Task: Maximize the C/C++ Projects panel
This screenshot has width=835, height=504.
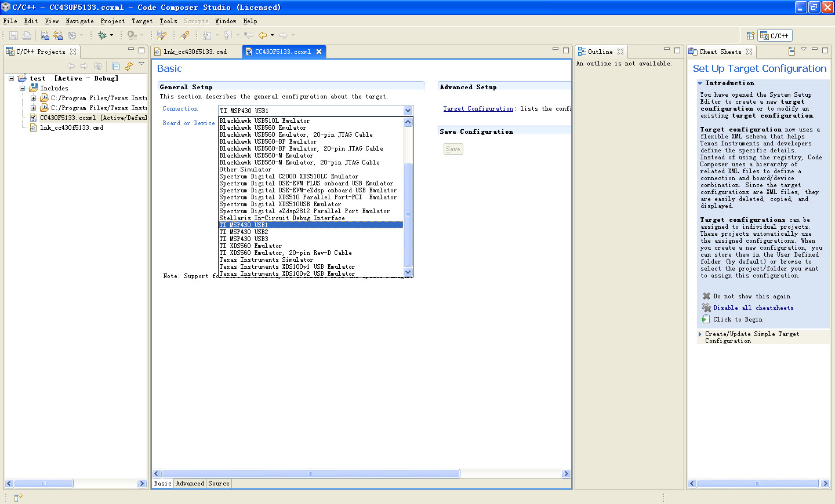Action: click(141, 50)
